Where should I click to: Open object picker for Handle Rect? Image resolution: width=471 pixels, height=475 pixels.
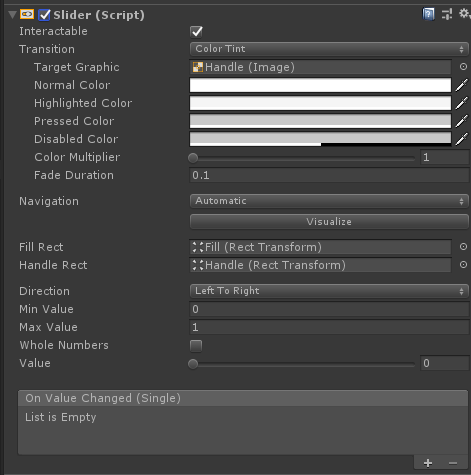tap(463, 265)
